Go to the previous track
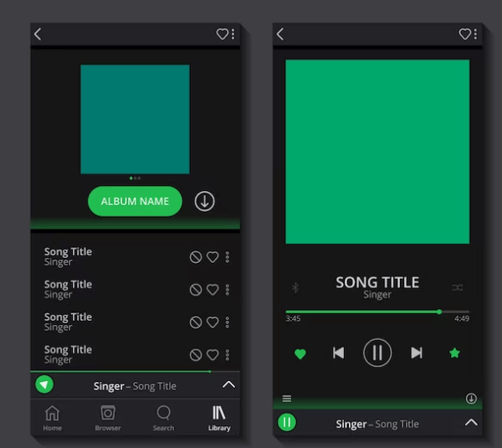The height and width of the screenshot is (448, 502). [338, 353]
